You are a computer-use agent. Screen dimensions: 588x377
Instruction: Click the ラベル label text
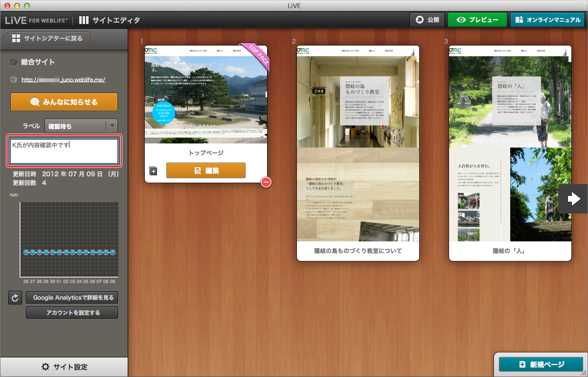coord(31,126)
